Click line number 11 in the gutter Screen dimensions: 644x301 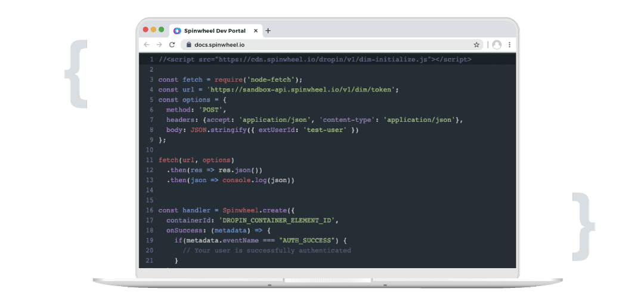[x=150, y=160]
